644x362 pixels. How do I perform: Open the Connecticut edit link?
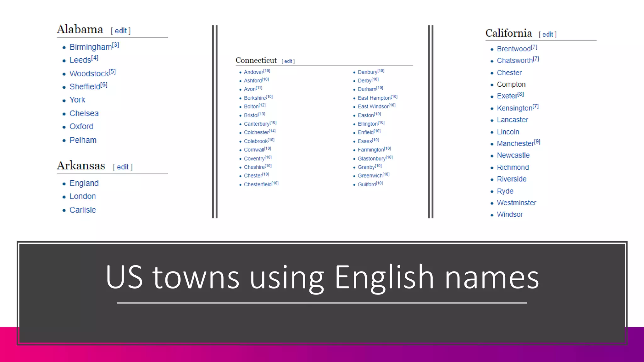click(x=288, y=61)
